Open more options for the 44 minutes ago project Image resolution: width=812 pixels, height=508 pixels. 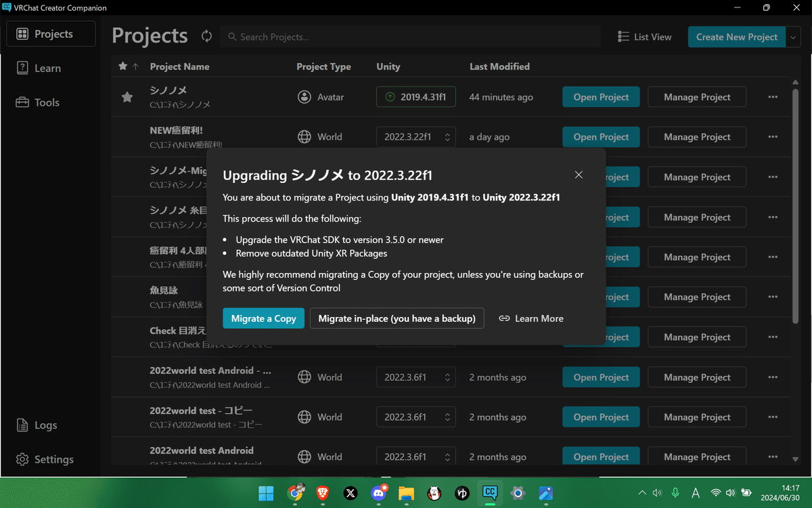773,97
